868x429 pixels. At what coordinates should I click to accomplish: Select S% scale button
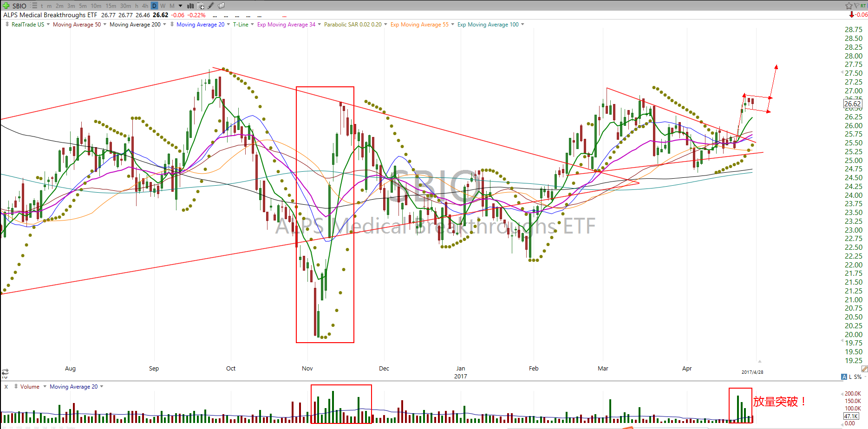858,377
